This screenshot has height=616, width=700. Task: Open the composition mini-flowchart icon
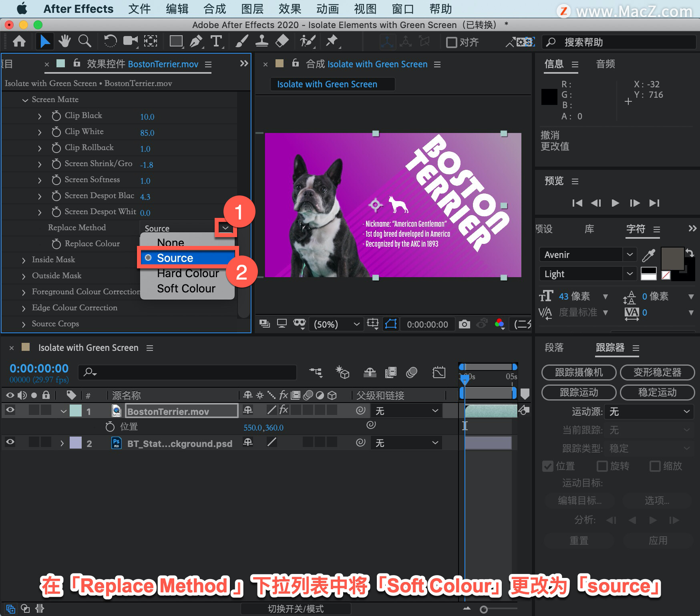[x=316, y=372]
